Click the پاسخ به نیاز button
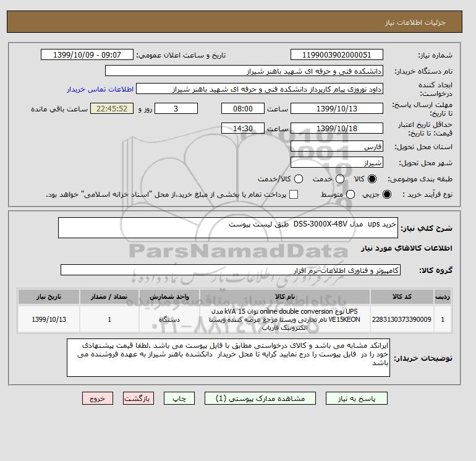Image resolution: width=476 pixels, height=461 pixels. click(x=357, y=399)
